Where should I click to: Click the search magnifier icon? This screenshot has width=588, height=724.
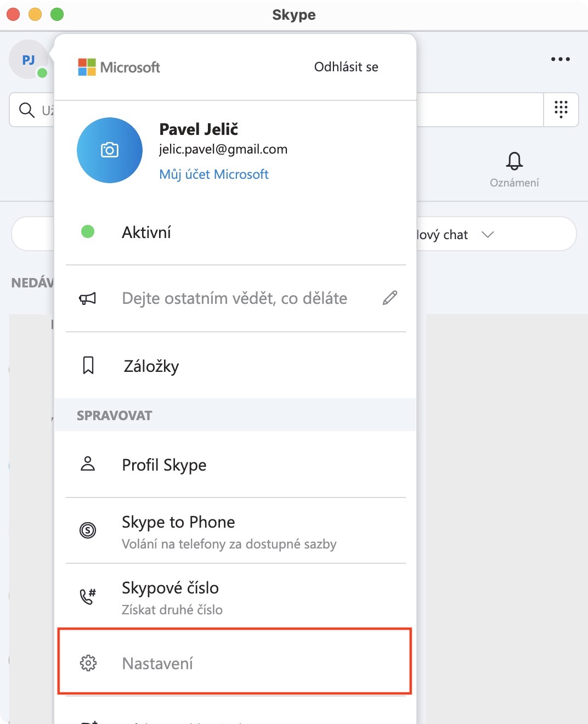26,110
